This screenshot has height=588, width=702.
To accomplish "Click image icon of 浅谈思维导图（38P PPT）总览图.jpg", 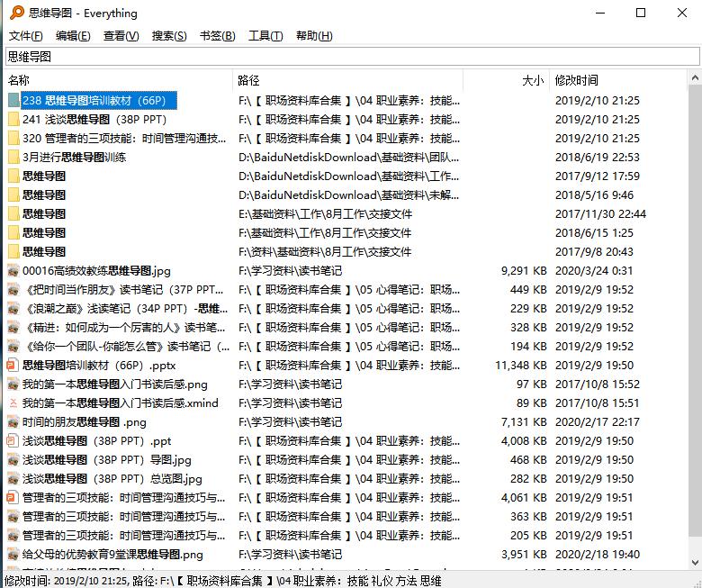I will 13,479.
